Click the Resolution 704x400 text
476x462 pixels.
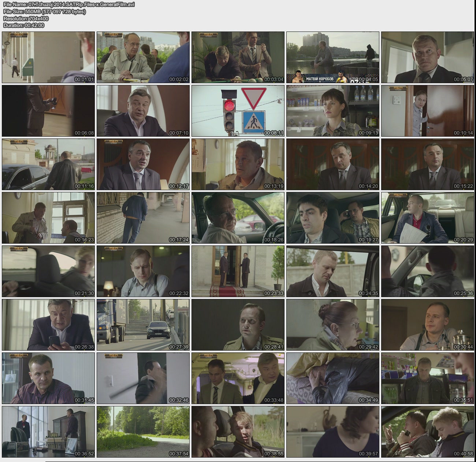(26, 18)
